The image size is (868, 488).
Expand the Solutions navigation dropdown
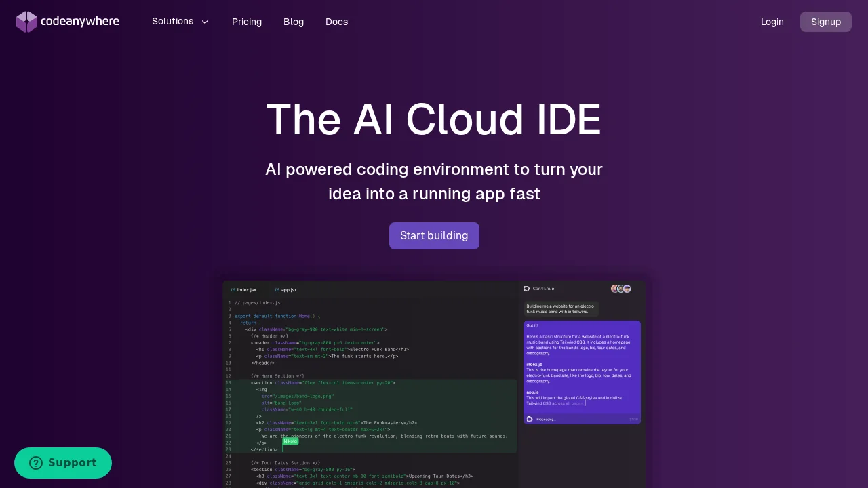click(x=180, y=21)
